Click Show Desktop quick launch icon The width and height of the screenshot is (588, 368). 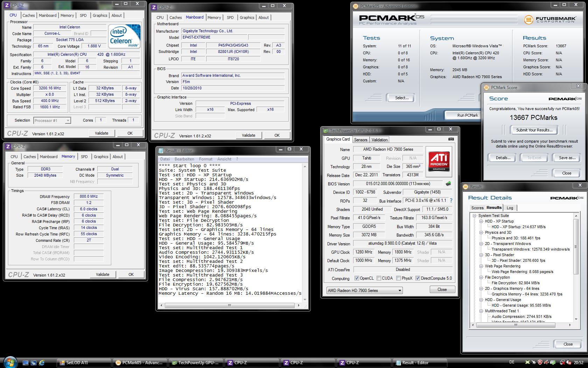click(x=26, y=363)
